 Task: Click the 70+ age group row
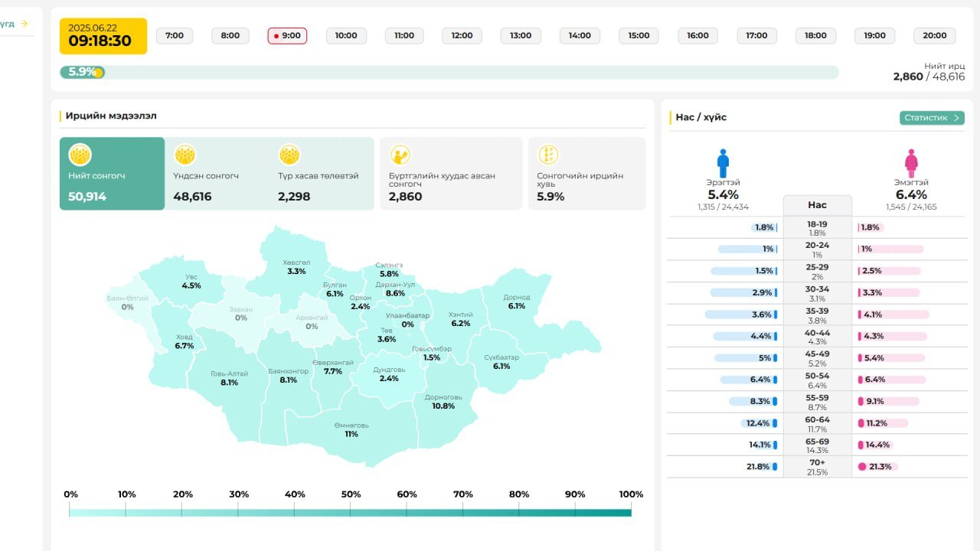click(x=817, y=467)
